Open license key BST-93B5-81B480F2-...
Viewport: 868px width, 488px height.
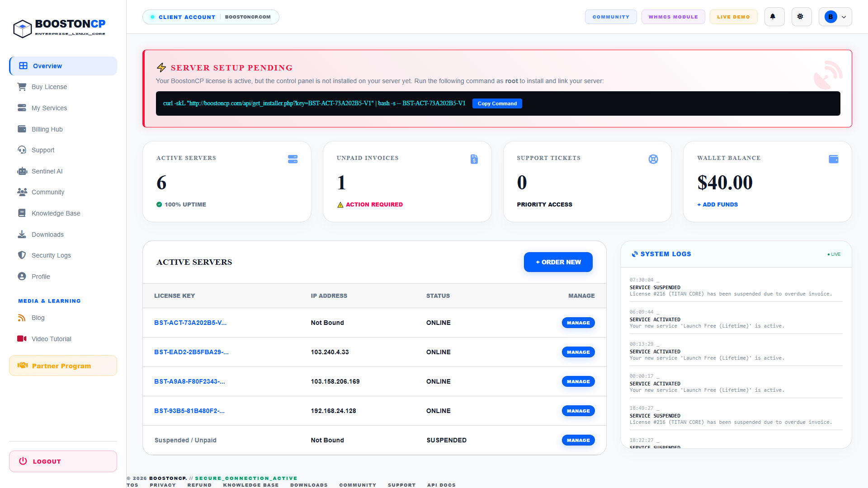tap(189, 411)
